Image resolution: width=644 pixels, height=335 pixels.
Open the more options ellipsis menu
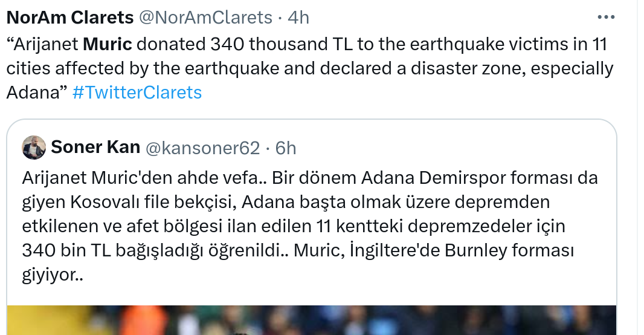607,18
